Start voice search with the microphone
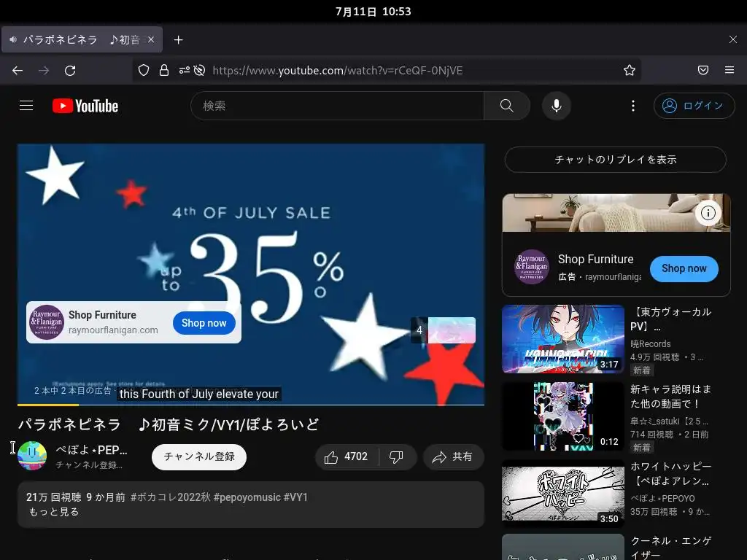This screenshot has height=560, width=747. [x=556, y=106]
